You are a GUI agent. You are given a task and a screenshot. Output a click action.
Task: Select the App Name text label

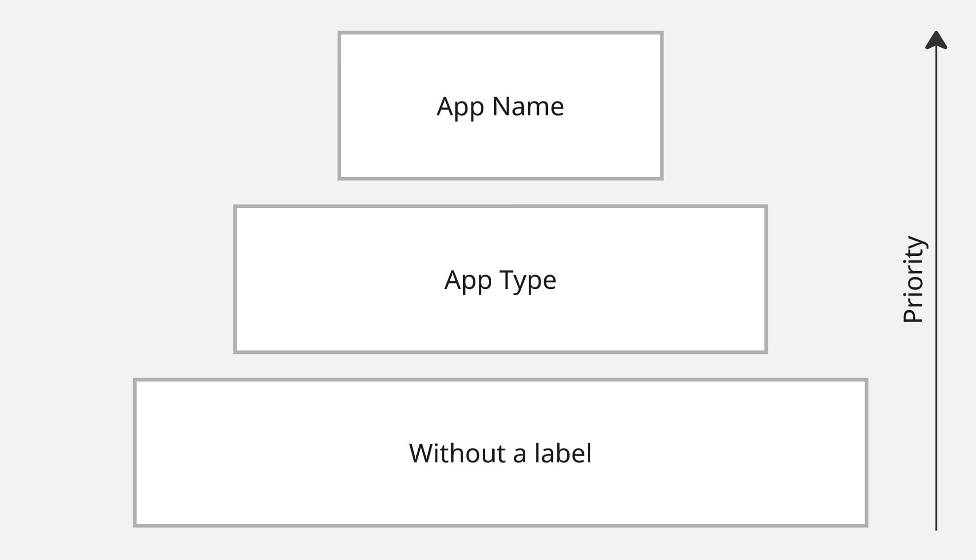[500, 107]
